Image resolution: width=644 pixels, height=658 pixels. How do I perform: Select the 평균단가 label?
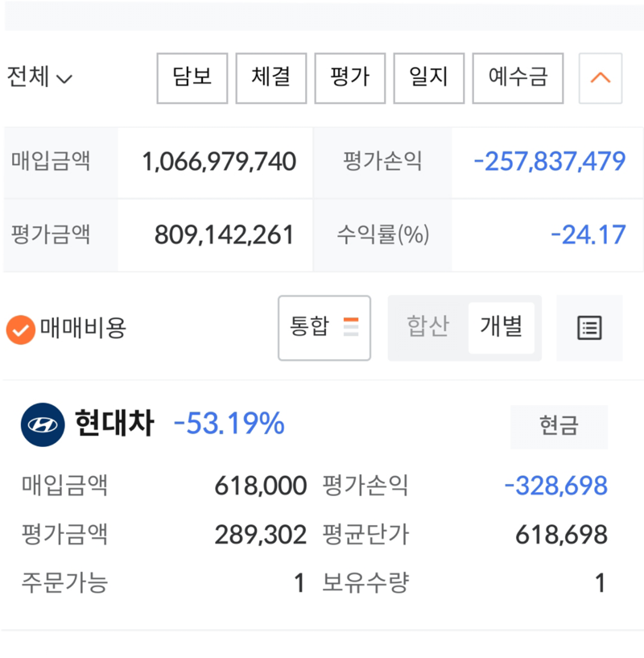365,535
